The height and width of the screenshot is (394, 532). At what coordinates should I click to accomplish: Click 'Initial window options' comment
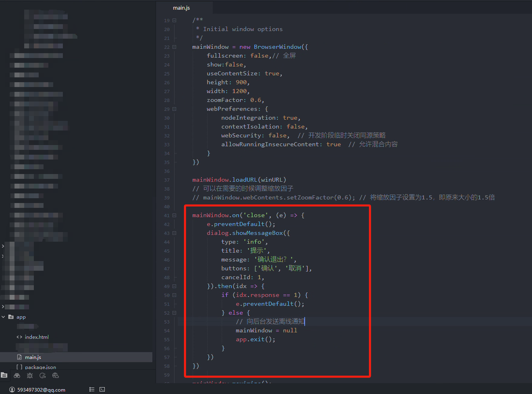[243, 29]
